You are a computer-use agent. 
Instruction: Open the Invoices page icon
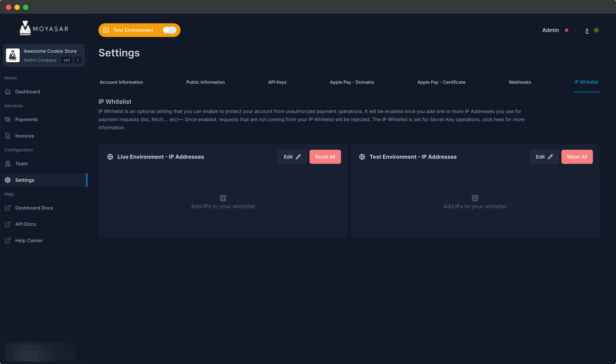8,136
